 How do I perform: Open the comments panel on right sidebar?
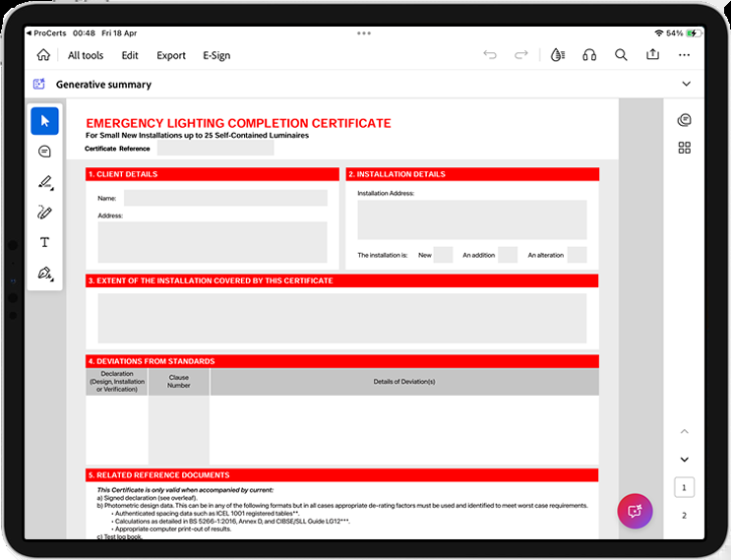coord(685,120)
